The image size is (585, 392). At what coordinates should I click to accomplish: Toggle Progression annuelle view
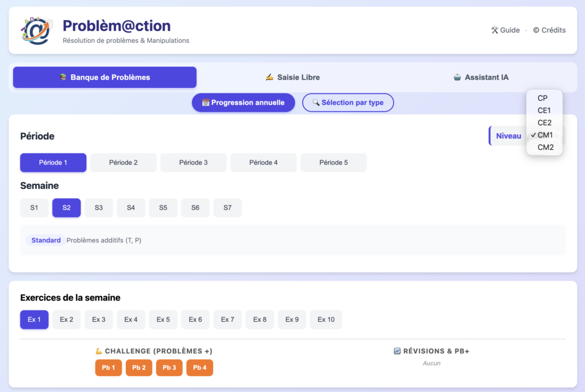243,103
